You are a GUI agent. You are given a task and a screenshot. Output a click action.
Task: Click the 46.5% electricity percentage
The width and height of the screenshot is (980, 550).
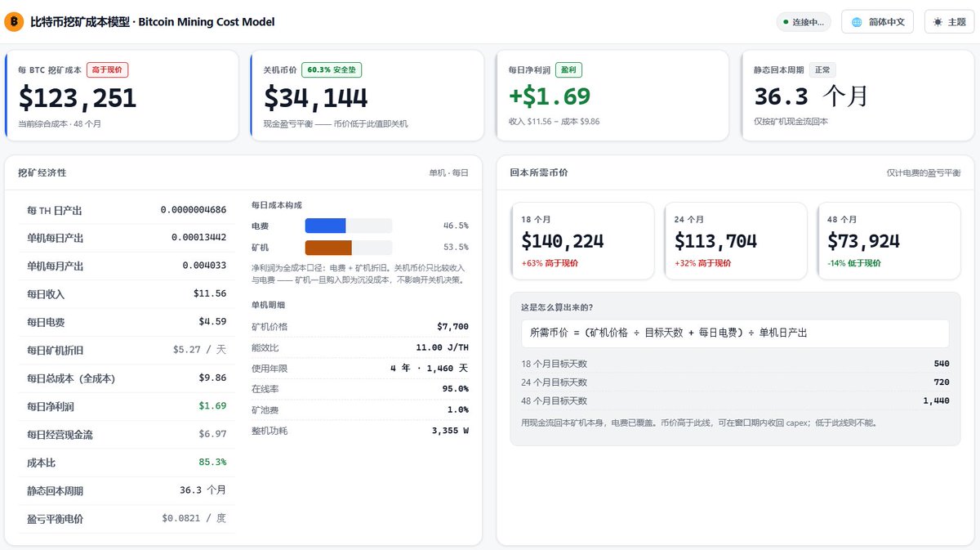456,226
